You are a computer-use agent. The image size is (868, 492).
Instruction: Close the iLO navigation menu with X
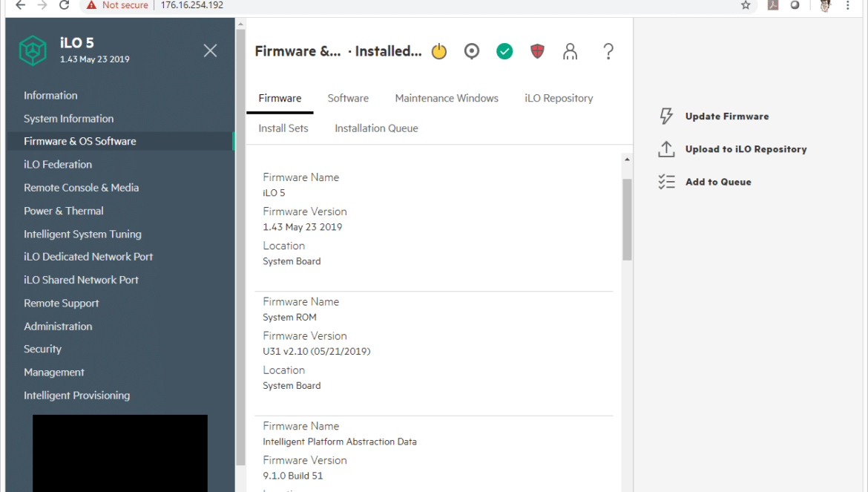(211, 51)
